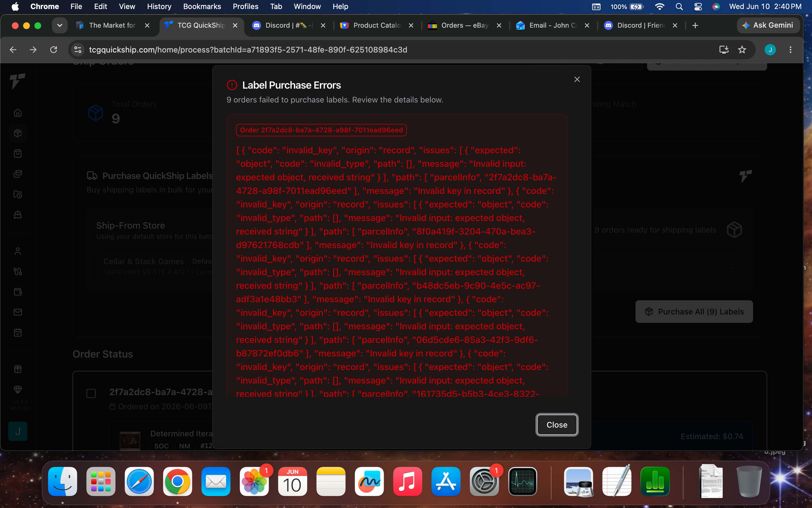Switch to the Orders — eBay tab
This screenshot has width=812, height=508.
click(464, 25)
